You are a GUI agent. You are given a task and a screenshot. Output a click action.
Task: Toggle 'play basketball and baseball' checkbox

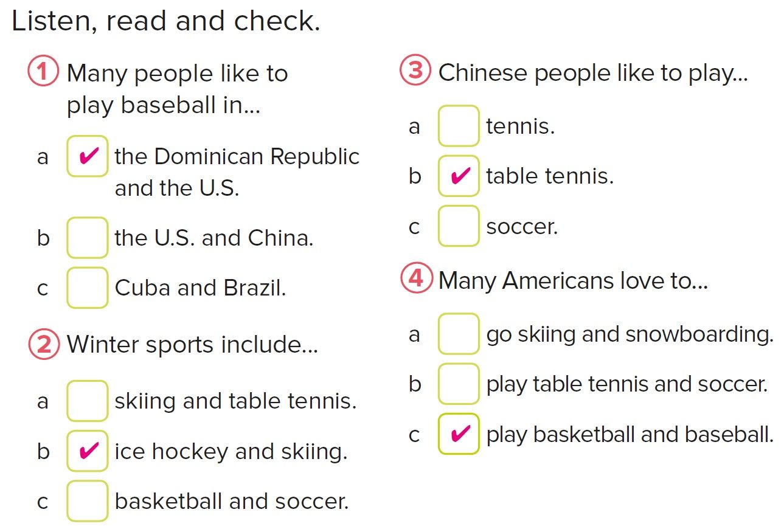[x=459, y=434]
